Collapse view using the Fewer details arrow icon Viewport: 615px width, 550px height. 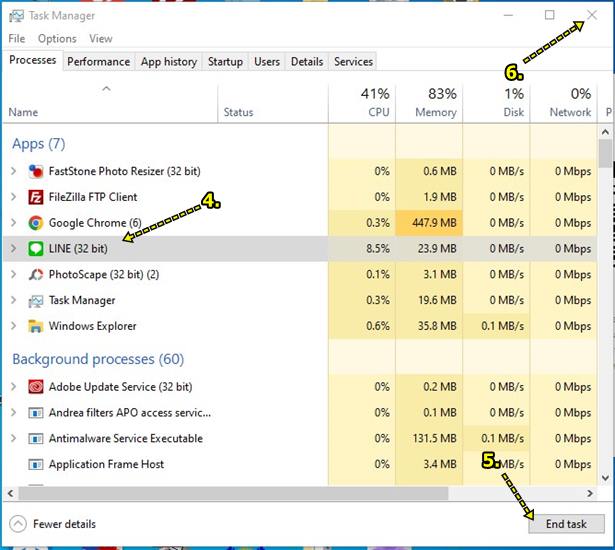18,524
